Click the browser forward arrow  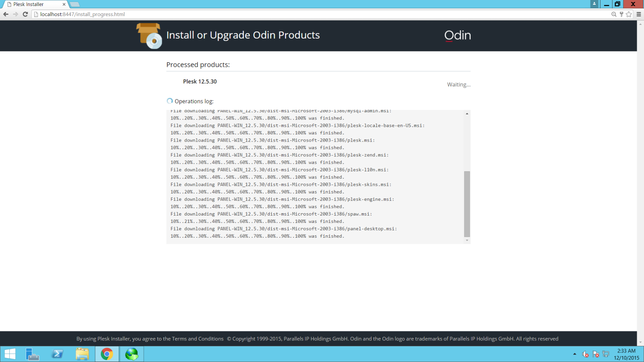click(15, 14)
